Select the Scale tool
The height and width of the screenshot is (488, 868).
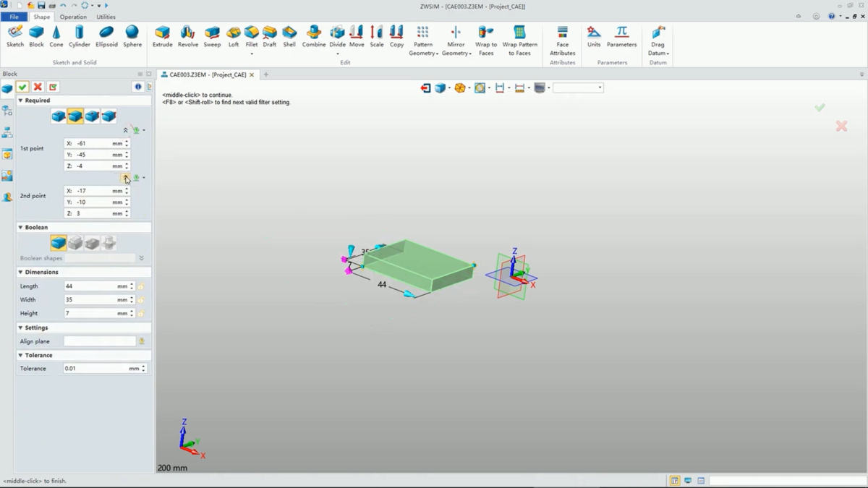tap(377, 36)
